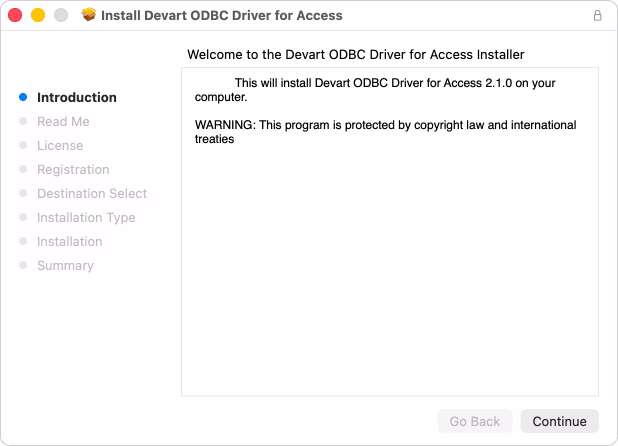Click the Continue button

click(559, 421)
